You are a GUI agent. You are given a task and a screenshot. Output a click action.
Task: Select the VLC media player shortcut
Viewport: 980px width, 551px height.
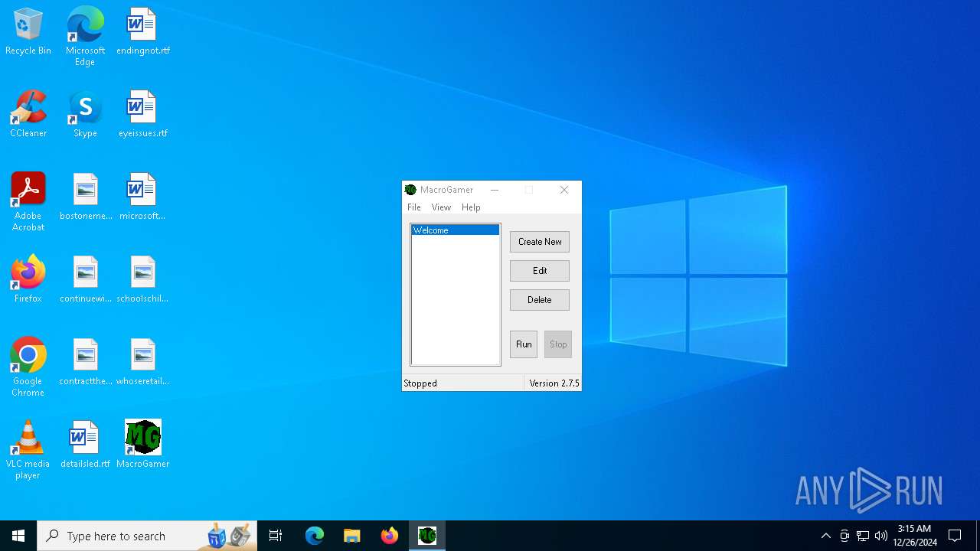28,450
